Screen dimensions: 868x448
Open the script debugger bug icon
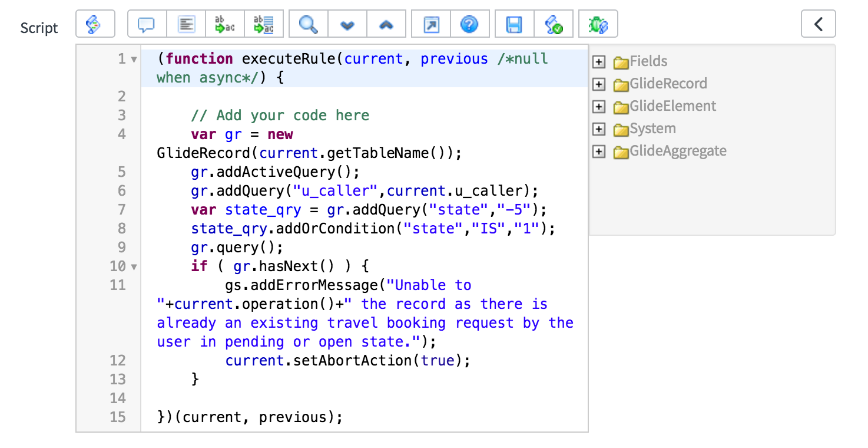(x=598, y=24)
